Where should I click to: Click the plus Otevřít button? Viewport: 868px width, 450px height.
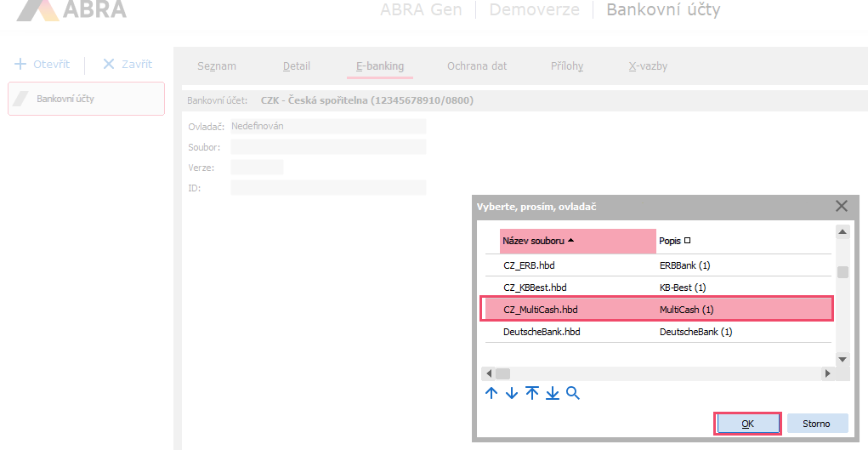tap(42, 64)
